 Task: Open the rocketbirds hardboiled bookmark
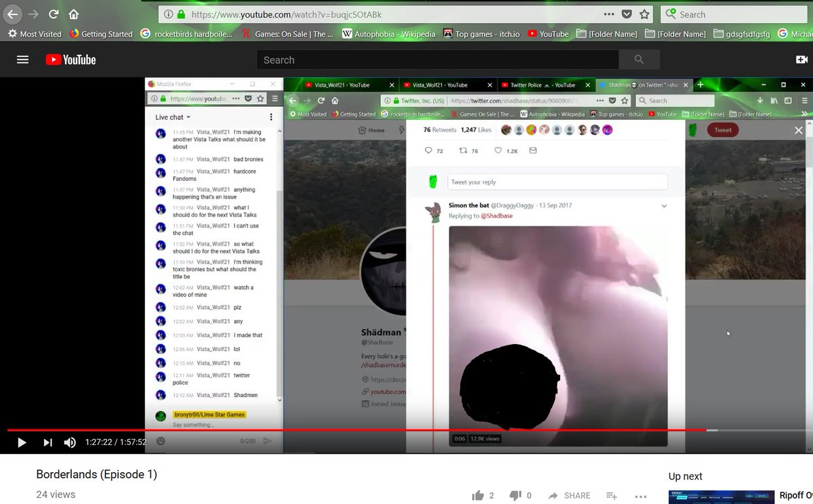click(x=187, y=34)
